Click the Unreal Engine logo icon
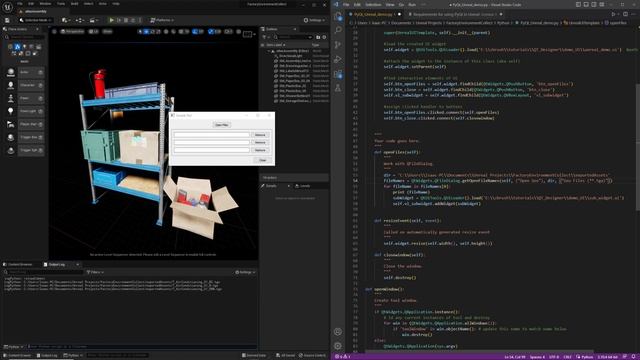640x360 pixels. (x=7, y=7)
